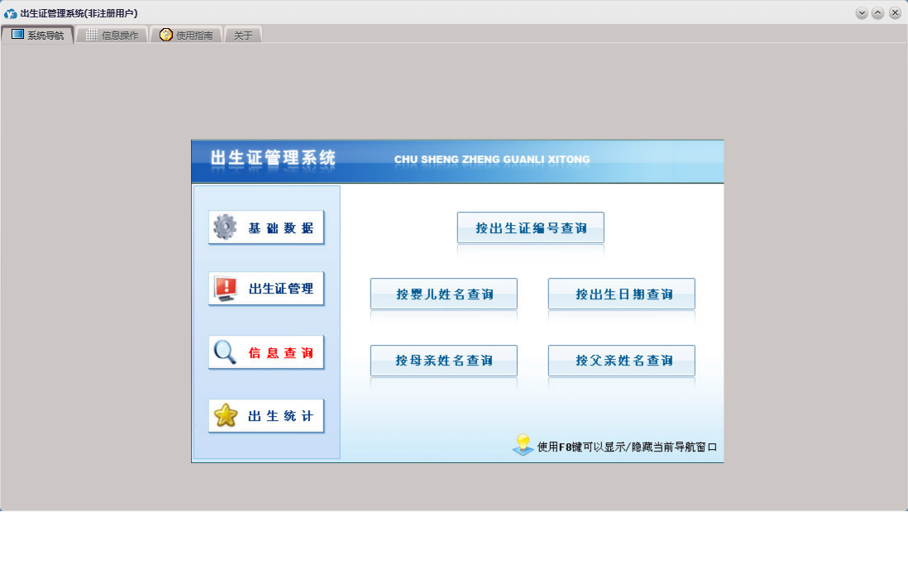Query by 按出生证编号查询
Viewport: 908px width, 588px height.
pos(530,227)
